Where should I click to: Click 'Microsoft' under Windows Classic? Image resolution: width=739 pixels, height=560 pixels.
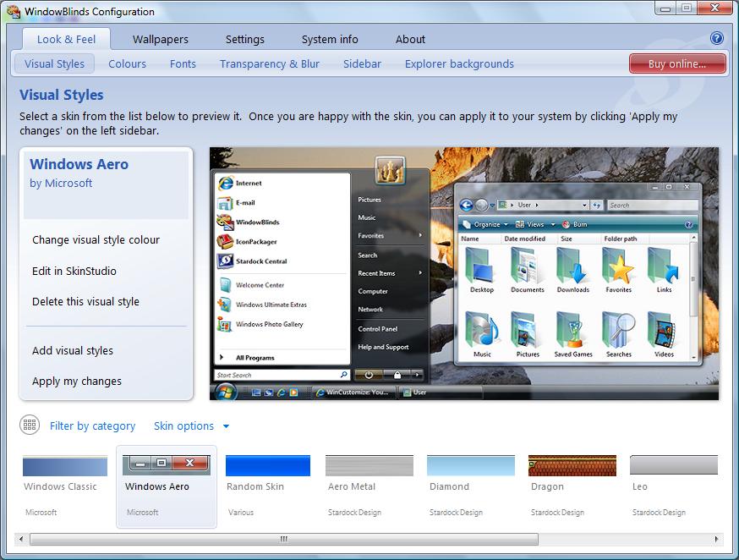pos(41,513)
